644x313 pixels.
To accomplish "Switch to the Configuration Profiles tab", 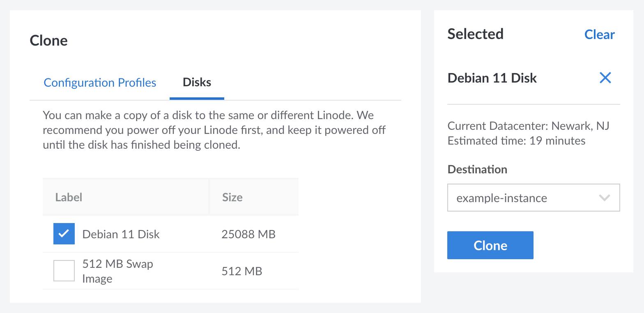I will [x=100, y=83].
